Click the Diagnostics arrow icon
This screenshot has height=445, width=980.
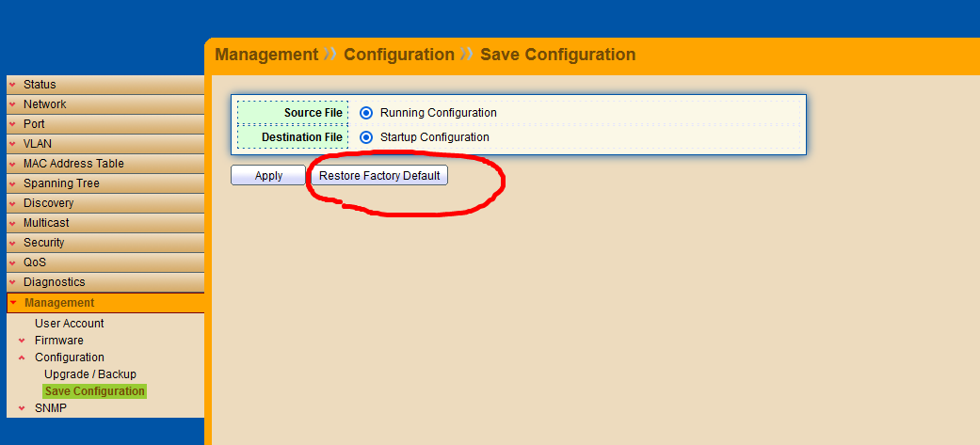pyautogui.click(x=13, y=282)
